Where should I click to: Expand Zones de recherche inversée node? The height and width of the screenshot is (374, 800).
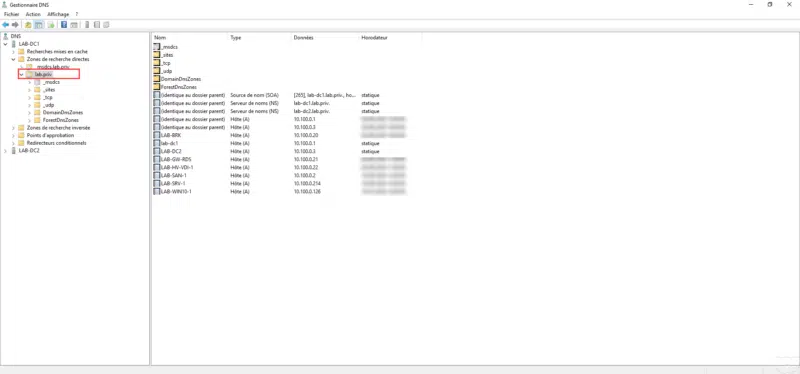[14, 128]
